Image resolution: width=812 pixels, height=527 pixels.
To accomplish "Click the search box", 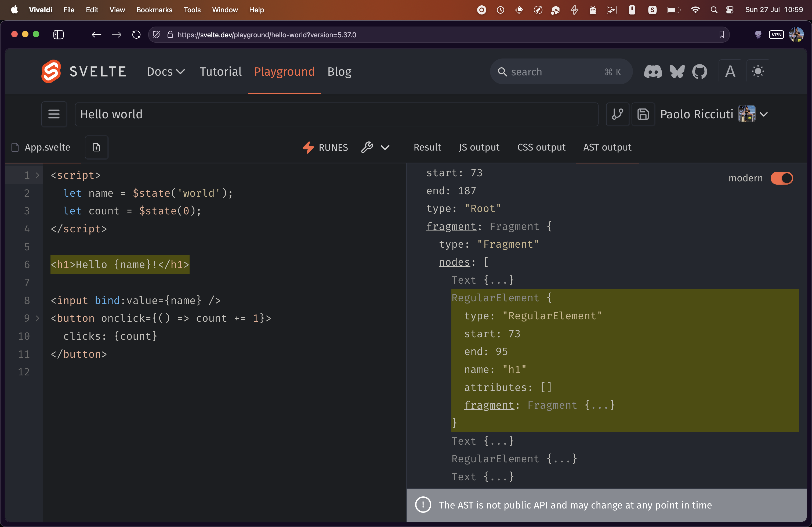I will point(561,72).
